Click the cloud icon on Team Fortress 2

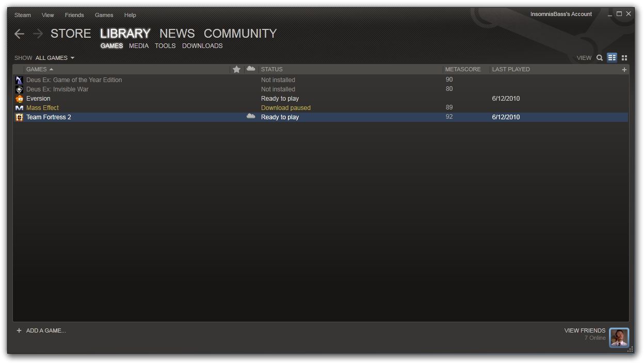tap(251, 117)
